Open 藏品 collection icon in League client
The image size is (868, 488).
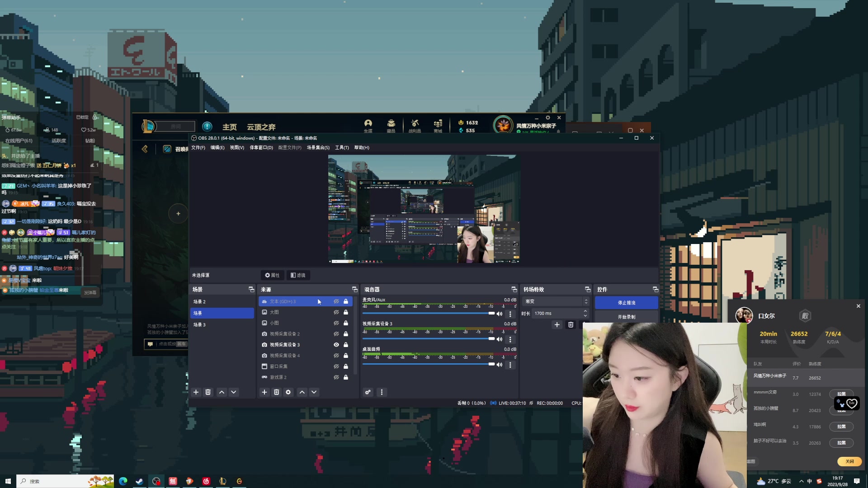pos(391,125)
